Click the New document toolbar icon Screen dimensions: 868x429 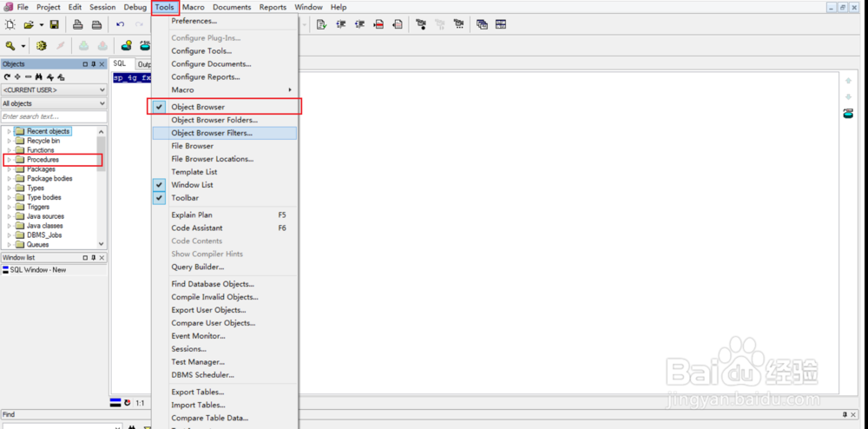pos(10,24)
